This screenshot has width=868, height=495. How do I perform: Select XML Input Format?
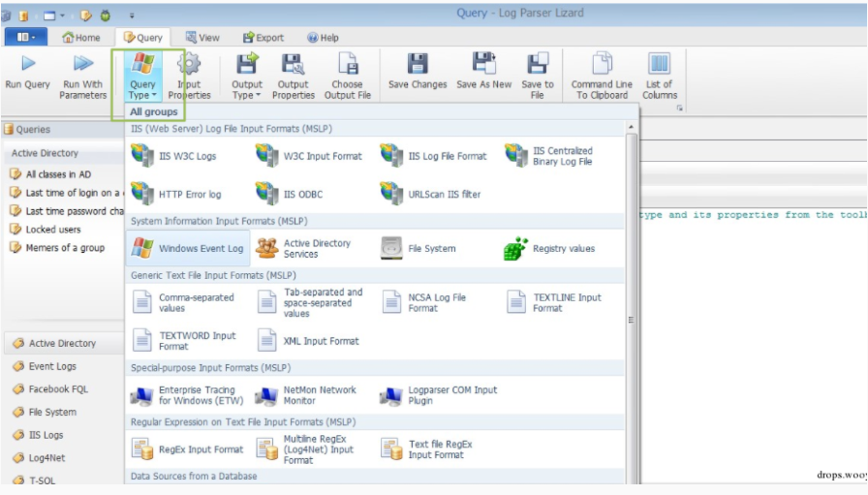point(312,341)
